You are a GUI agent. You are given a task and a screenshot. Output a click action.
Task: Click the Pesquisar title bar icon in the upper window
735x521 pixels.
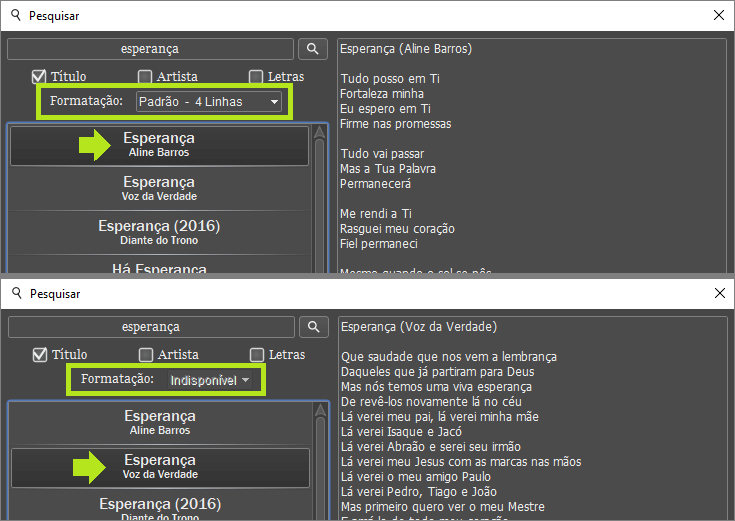pos(14,15)
